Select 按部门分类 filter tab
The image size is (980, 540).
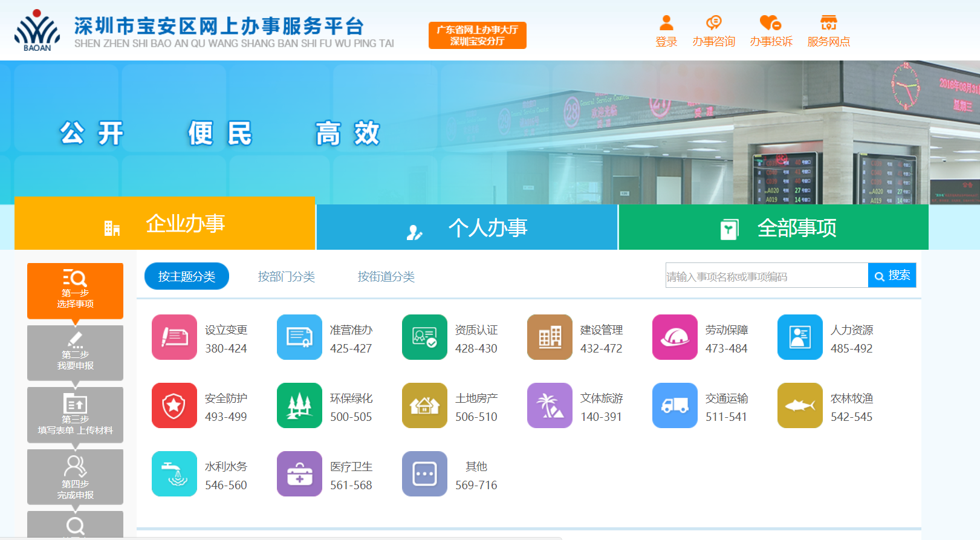287,276
